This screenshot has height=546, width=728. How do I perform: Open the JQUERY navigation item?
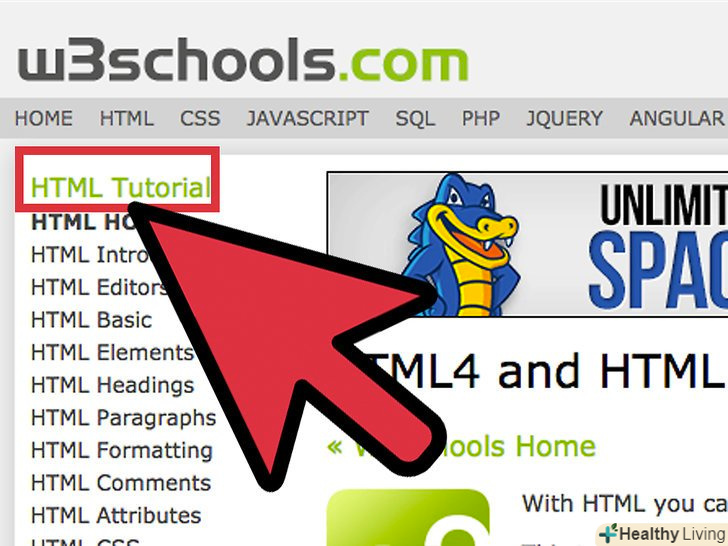[x=565, y=119]
